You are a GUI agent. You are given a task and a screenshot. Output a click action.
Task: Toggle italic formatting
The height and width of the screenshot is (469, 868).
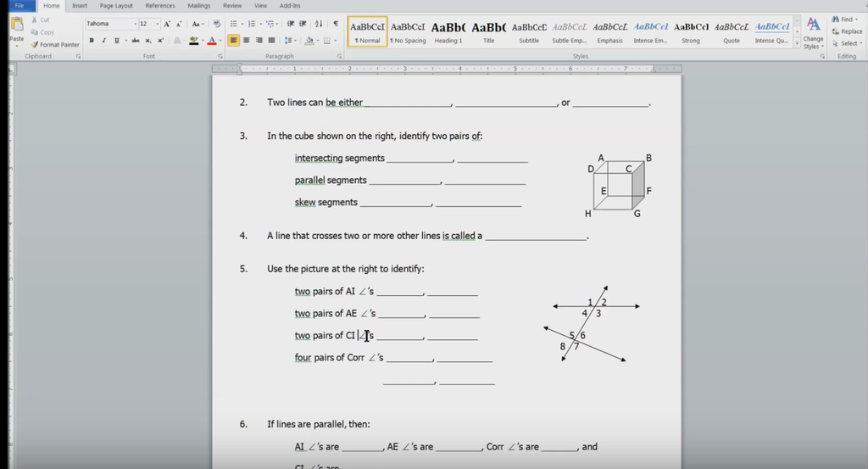[103, 41]
